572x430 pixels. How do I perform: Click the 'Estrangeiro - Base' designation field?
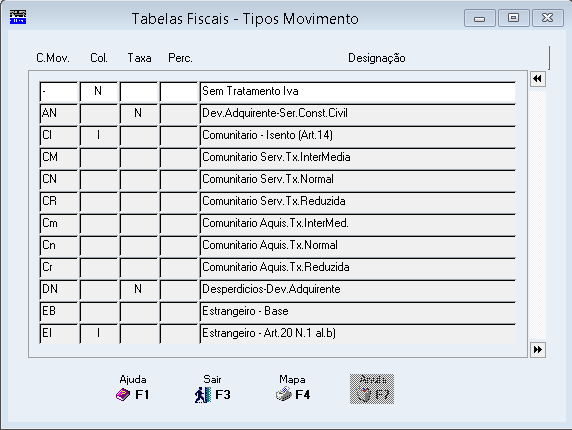[x=358, y=311]
